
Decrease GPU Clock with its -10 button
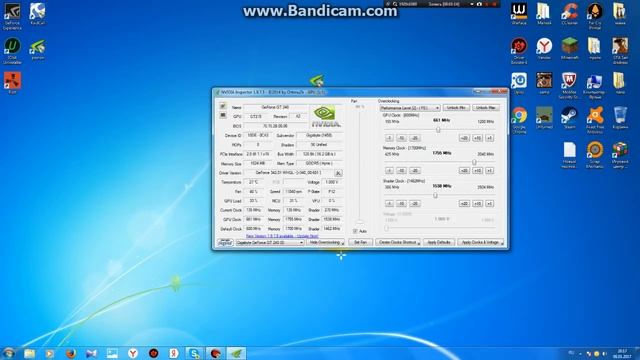[401, 138]
